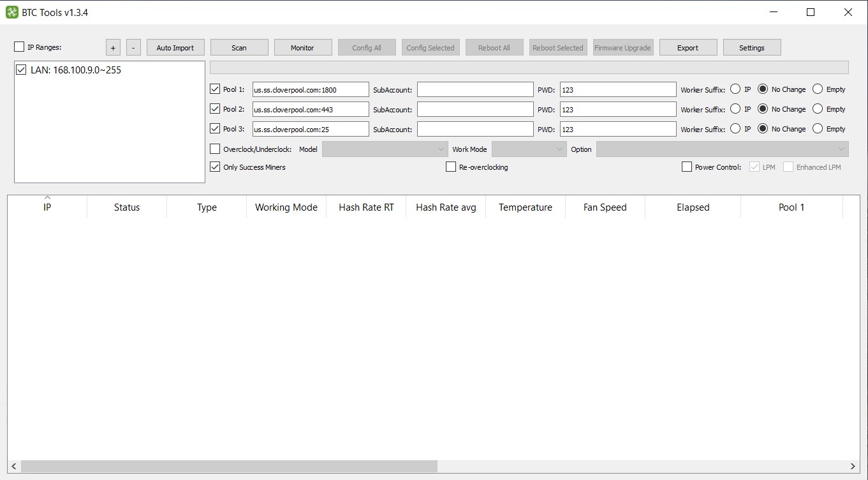This screenshot has width=868, height=480.
Task: Export results using the Export button
Action: click(x=688, y=48)
